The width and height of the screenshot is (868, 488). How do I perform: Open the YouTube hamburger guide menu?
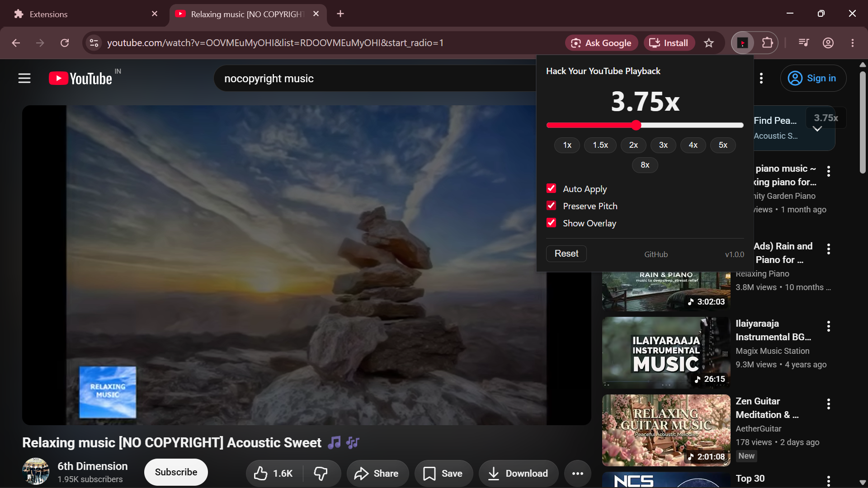coord(24,79)
